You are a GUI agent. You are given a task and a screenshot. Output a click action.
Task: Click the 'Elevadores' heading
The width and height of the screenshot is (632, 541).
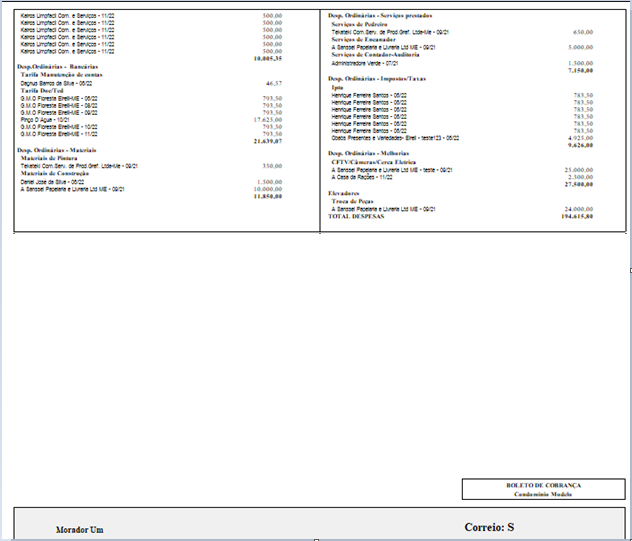pos(343,194)
